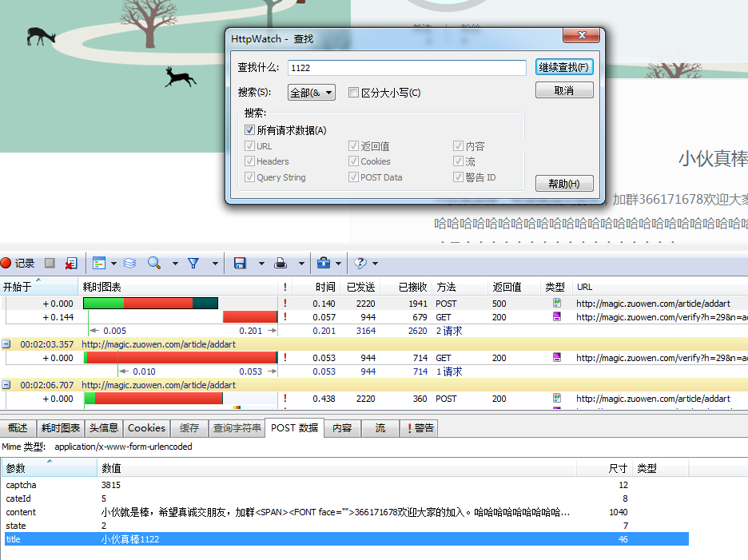This screenshot has width=748, height=560.
Task: Toggle the URL search checkbox
Action: pos(251,145)
